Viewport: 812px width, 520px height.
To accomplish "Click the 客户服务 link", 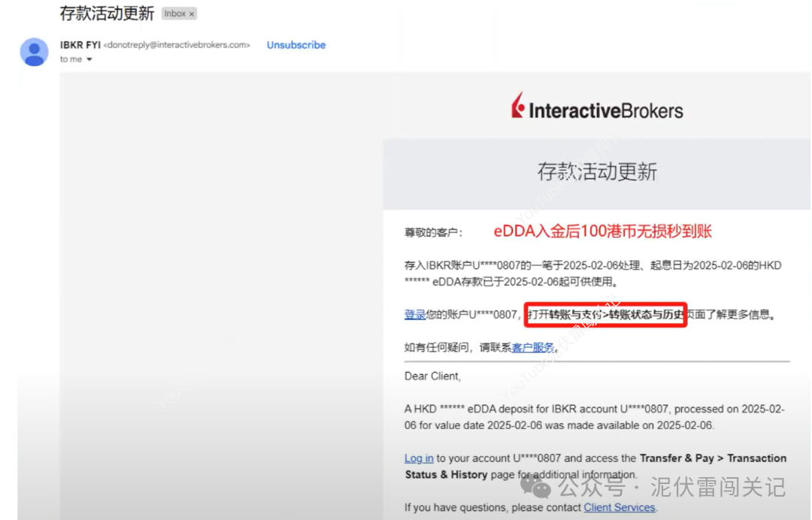I will pyautogui.click(x=533, y=346).
